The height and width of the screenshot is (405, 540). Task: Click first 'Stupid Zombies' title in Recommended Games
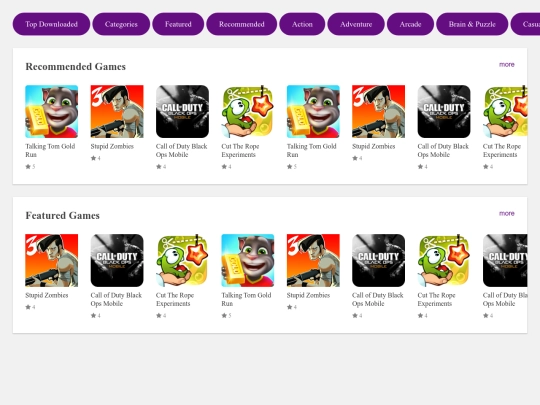tap(112, 146)
